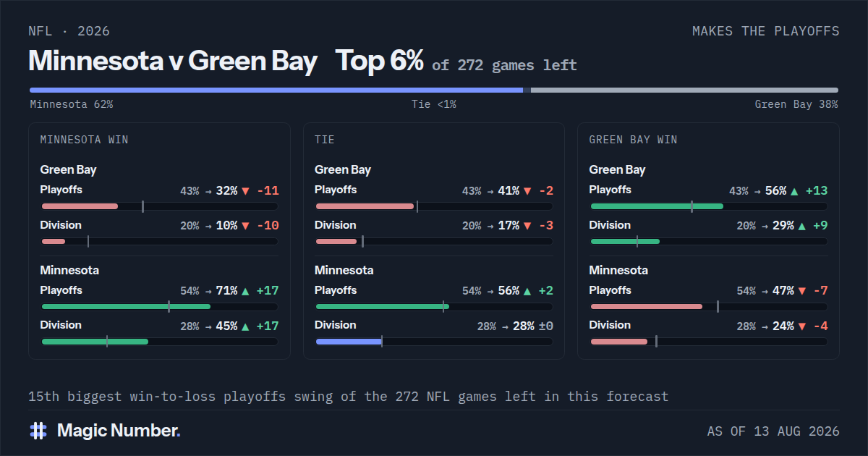Click the Magic Number brand name
Screen dimensions: 868x456
pos(119,431)
